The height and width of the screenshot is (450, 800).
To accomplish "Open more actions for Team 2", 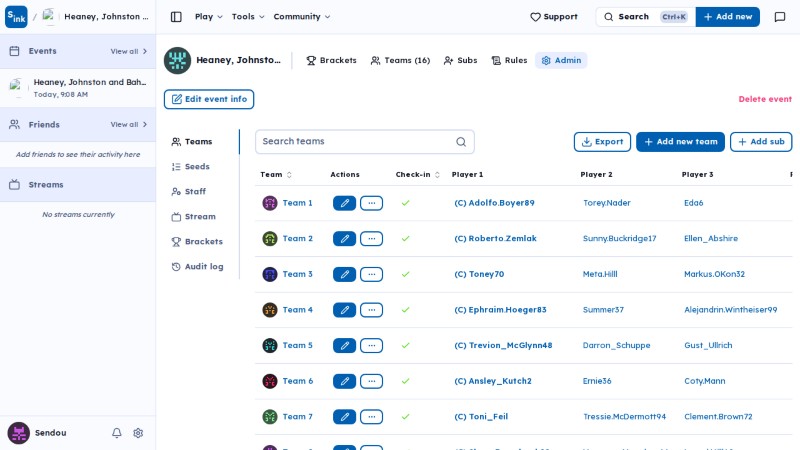I will pyautogui.click(x=371, y=239).
